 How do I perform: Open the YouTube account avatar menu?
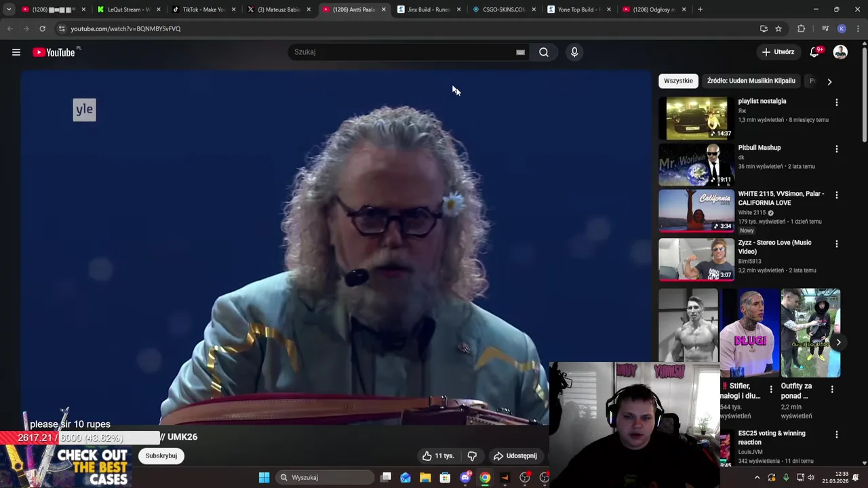point(840,52)
